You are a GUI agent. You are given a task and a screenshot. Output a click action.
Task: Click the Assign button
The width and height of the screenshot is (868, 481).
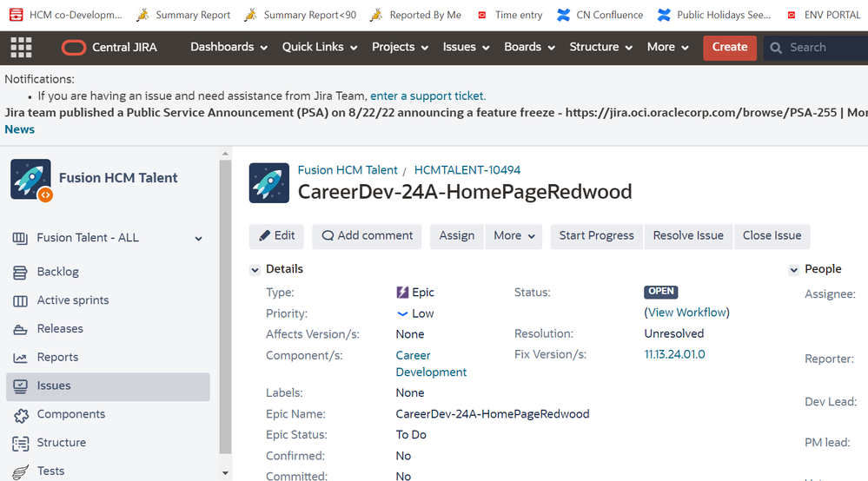coord(457,236)
